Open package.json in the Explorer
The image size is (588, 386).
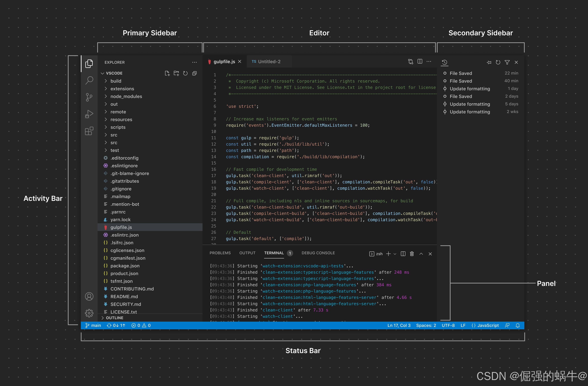125,266
